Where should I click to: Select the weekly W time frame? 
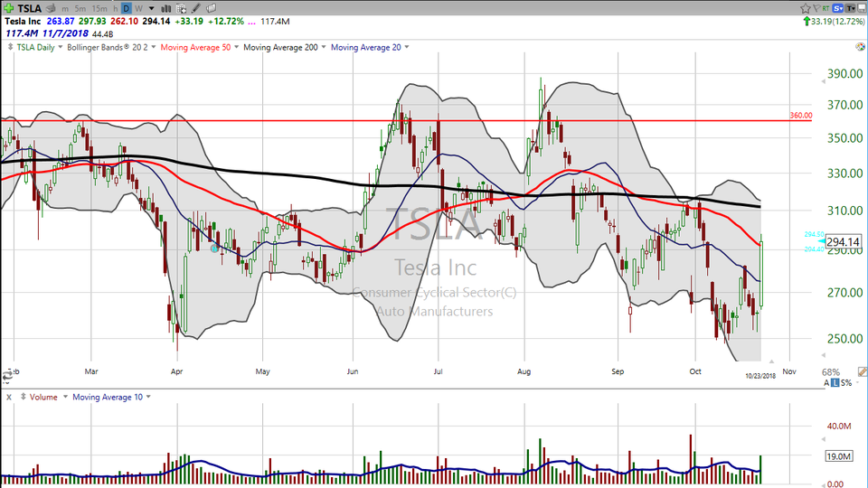[138, 7]
